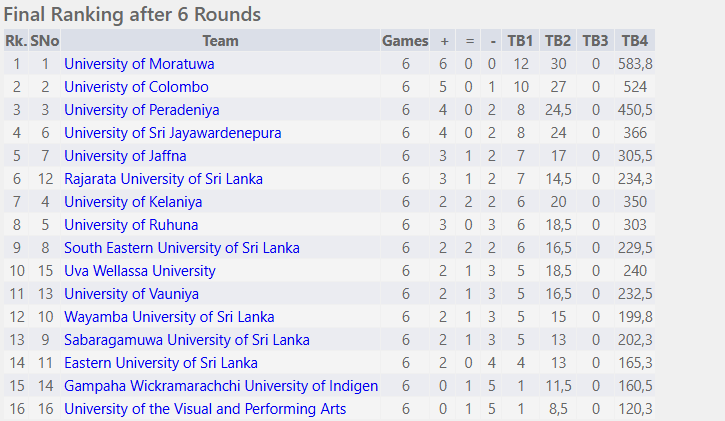Open Uva Wellassa University link
The width and height of the screenshot is (725, 421).
click(x=140, y=271)
